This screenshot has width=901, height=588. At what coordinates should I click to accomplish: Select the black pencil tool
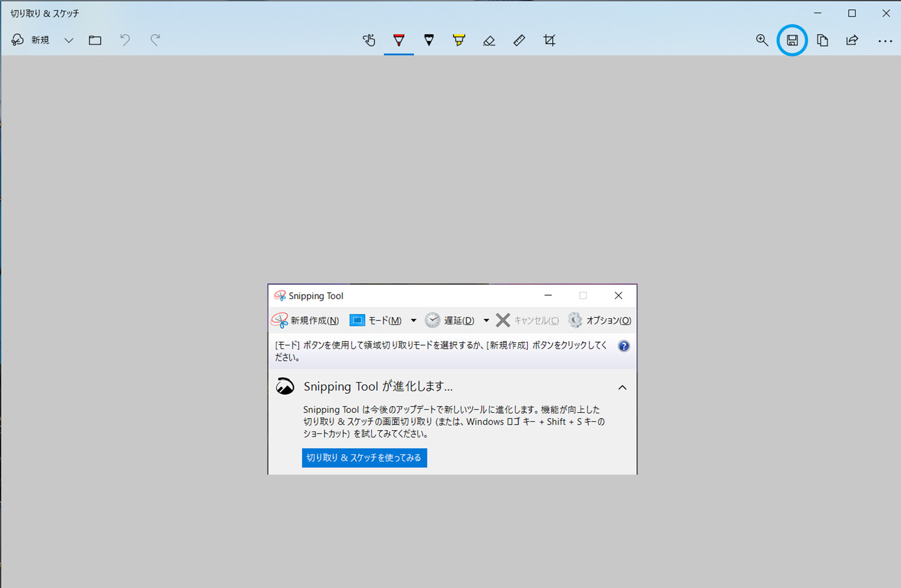pyautogui.click(x=429, y=40)
